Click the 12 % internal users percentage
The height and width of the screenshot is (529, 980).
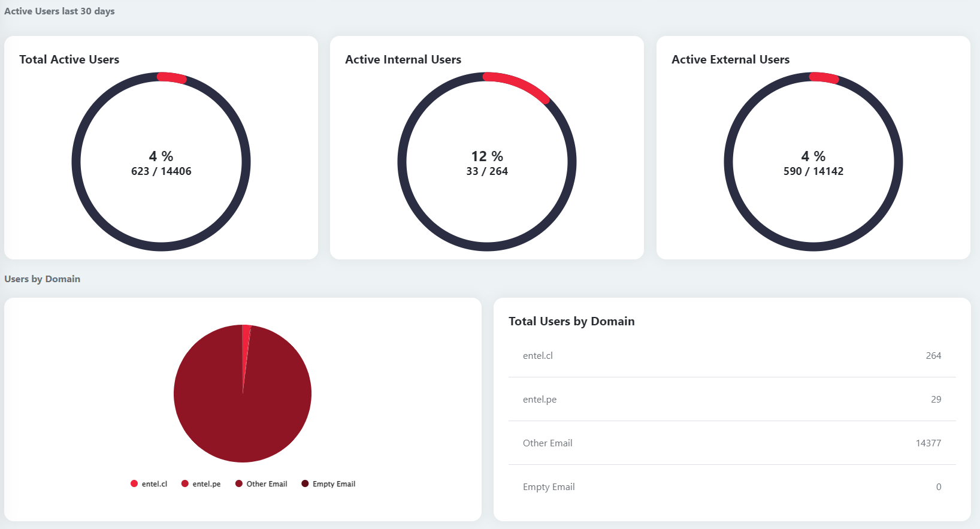point(487,156)
